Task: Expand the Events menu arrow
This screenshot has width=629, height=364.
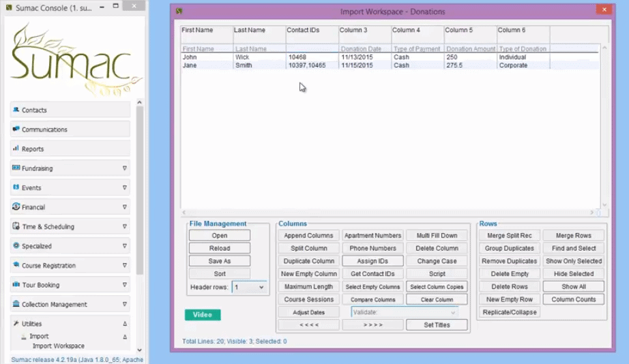Action: [124, 187]
